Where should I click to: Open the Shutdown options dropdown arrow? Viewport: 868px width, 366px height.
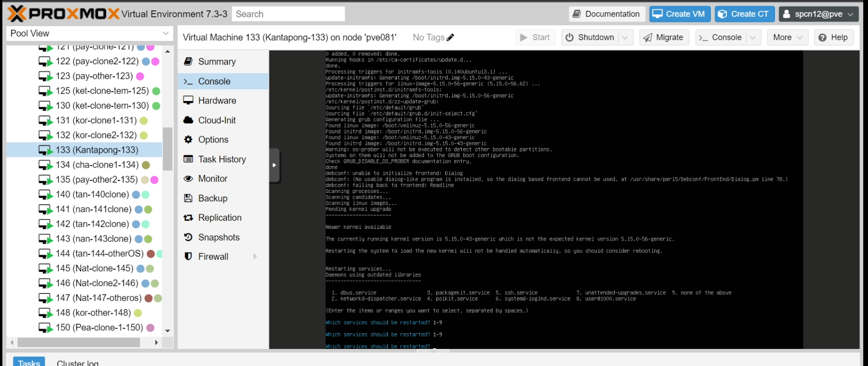625,38
